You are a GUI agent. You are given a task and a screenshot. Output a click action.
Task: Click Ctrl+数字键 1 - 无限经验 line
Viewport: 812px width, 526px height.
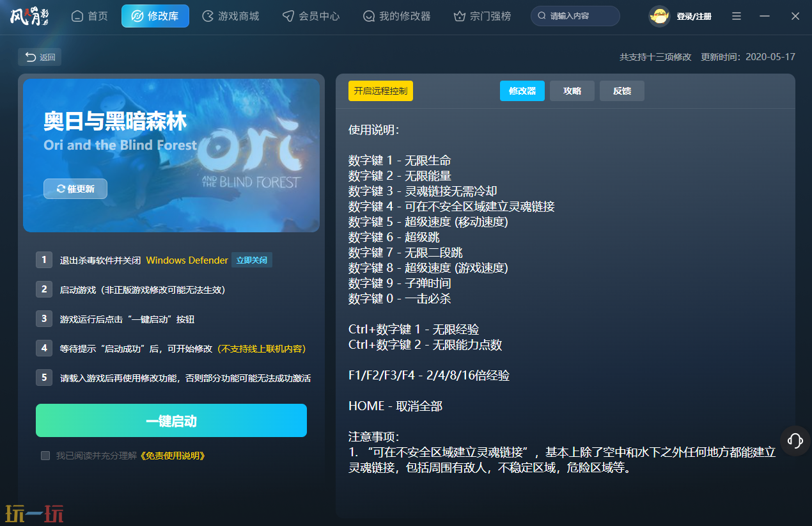[414, 330]
